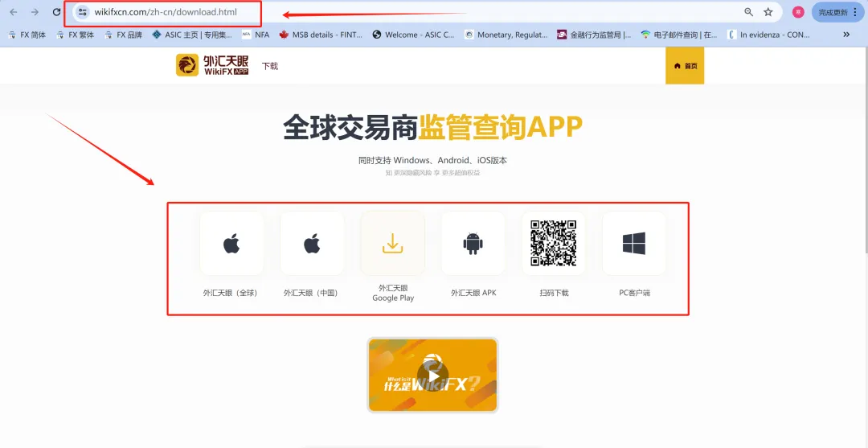Open FX 品牌 bookmark
This screenshot has height=448, width=868.
coord(124,35)
